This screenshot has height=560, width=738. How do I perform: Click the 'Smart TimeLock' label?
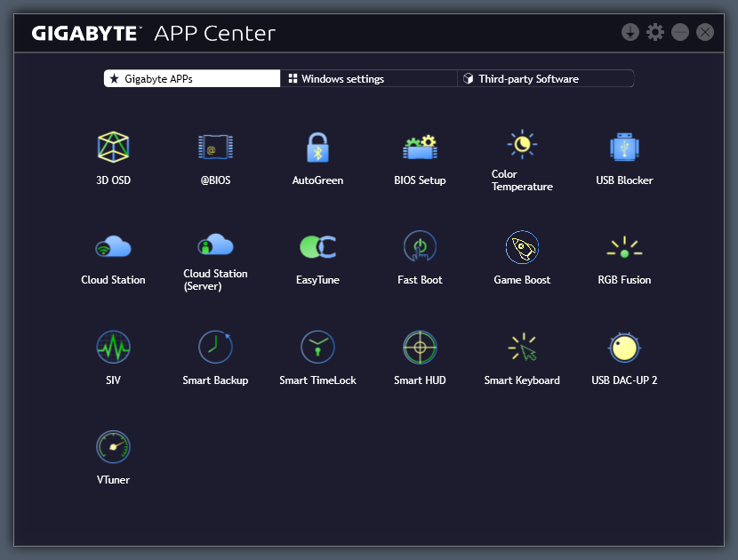317,380
